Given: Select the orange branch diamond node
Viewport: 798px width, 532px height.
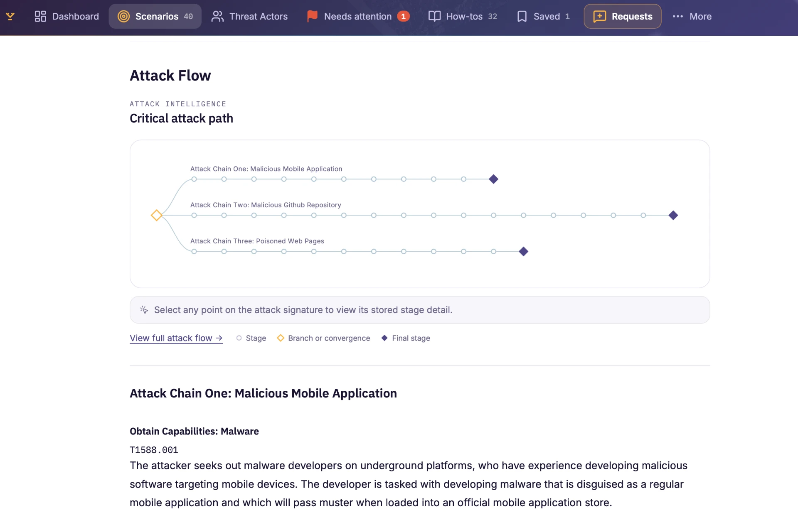Looking at the screenshot, I should tap(156, 215).
